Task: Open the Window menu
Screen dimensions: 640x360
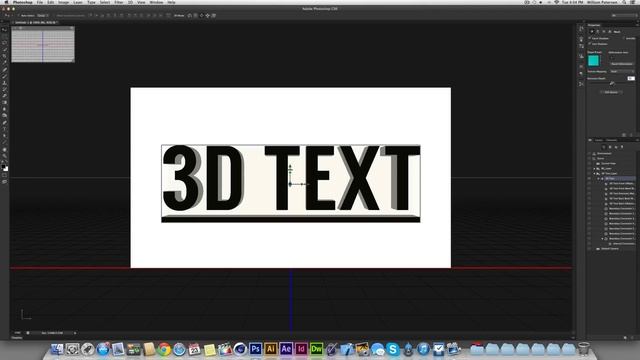Action: (156, 2)
